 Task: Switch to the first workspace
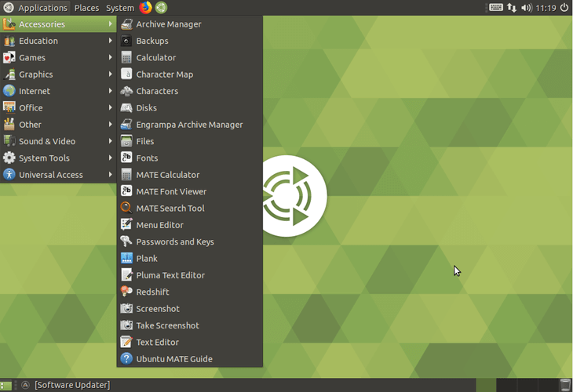coord(486,386)
